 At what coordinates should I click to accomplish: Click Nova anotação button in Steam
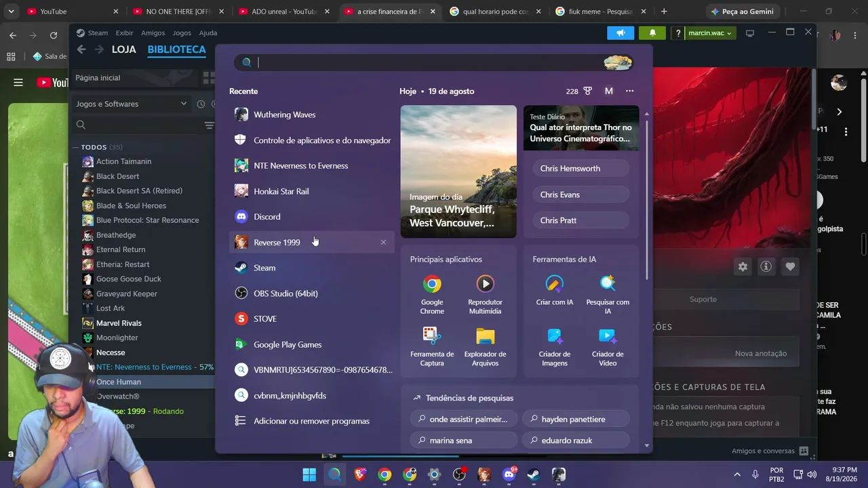point(761,353)
